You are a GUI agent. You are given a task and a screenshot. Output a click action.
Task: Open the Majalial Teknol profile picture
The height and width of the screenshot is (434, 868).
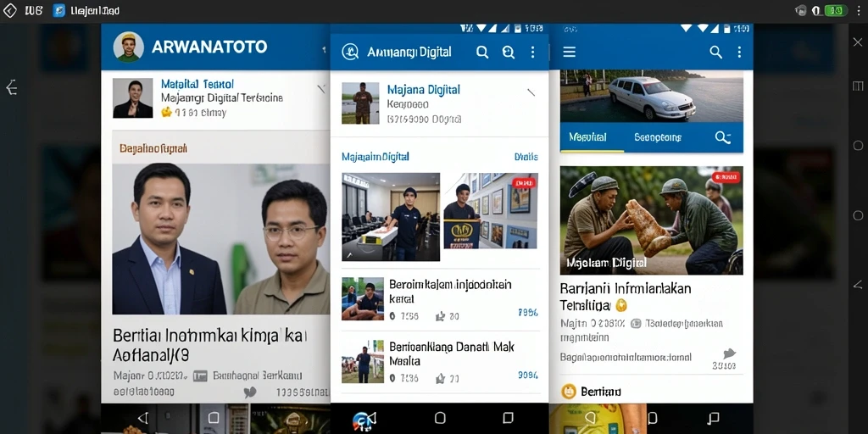[x=133, y=98]
